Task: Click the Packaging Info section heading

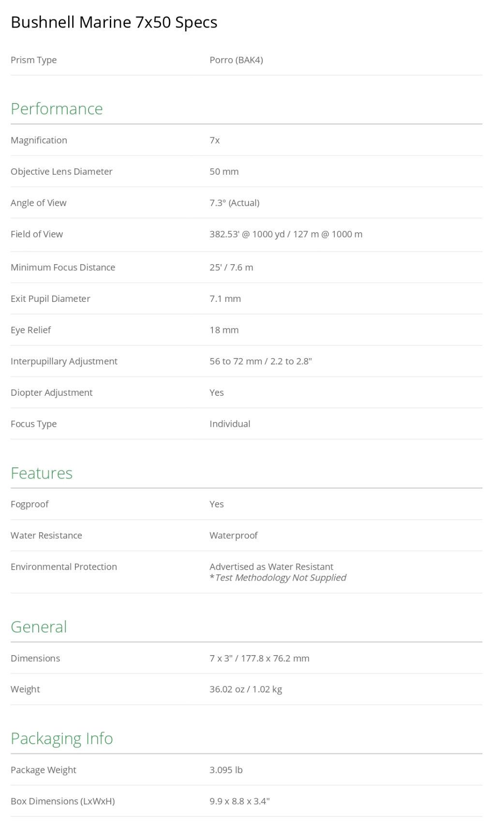Action: pyautogui.click(x=61, y=738)
